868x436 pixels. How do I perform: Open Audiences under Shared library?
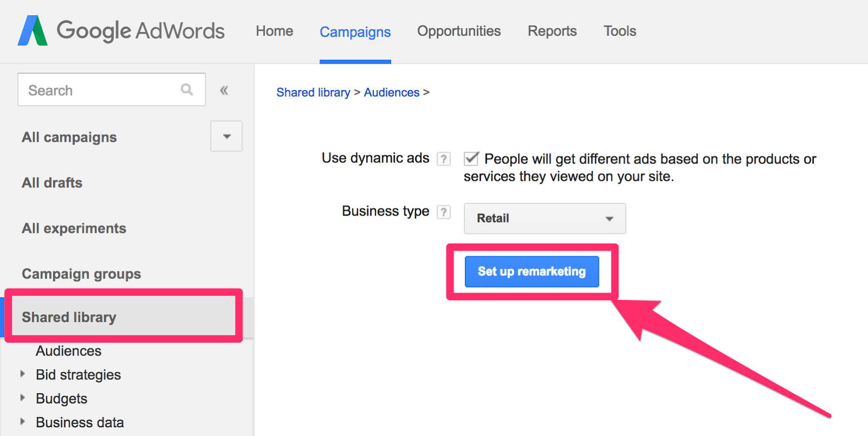(68, 351)
